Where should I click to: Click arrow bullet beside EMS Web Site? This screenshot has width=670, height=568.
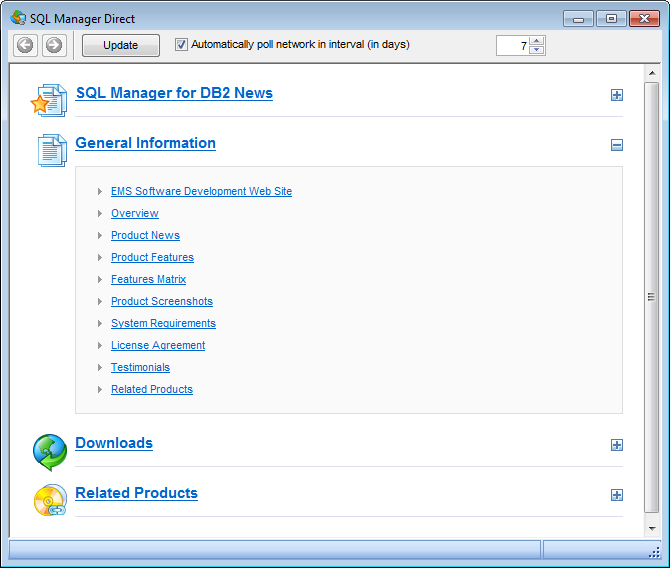click(100, 191)
